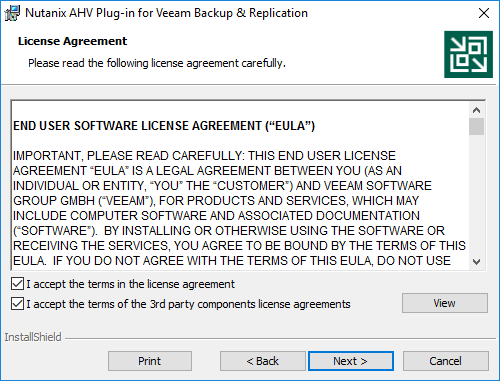Uncheck I accept the terms in the license agreement

tap(17, 284)
